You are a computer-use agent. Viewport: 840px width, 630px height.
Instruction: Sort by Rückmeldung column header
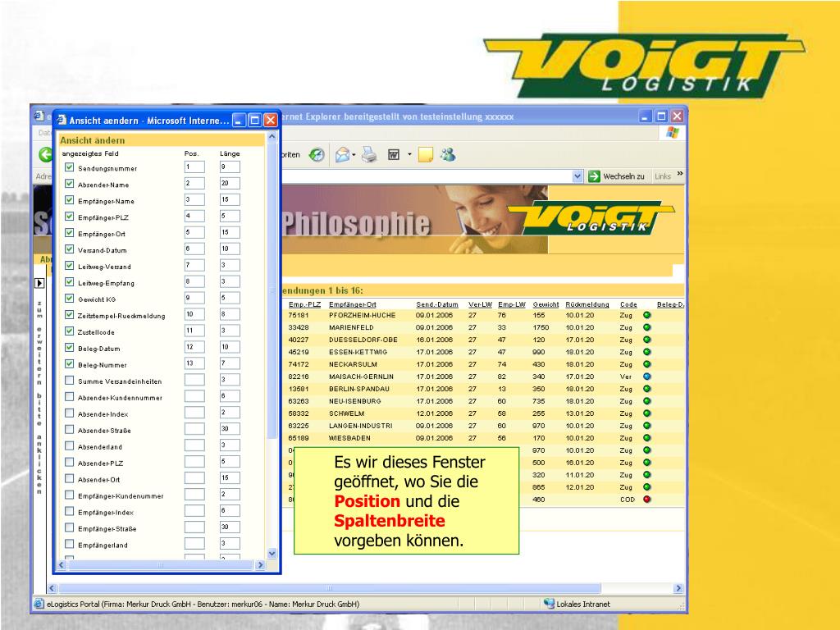pos(587,304)
